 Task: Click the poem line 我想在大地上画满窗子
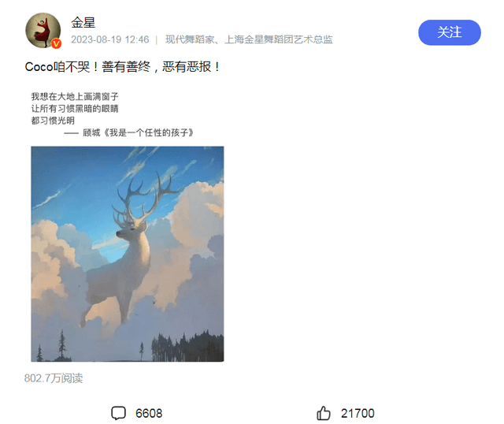click(75, 96)
